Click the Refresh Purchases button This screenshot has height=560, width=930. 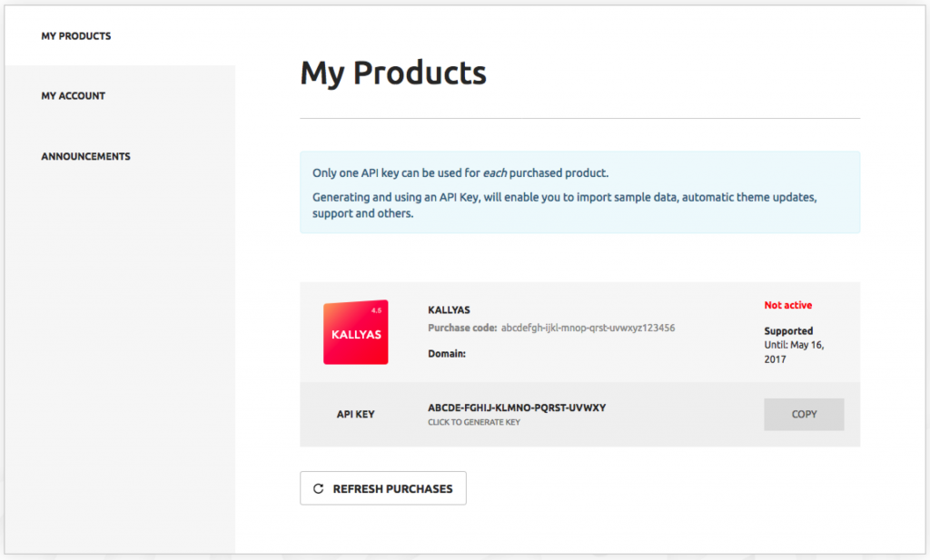[382, 488]
